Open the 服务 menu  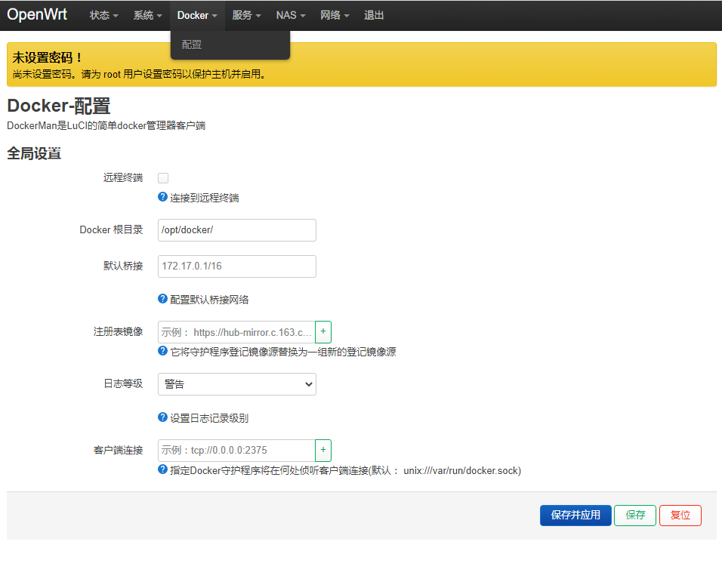(246, 15)
